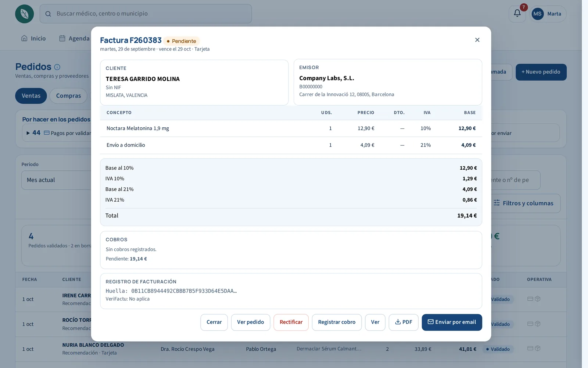Send the invoice by email
The height and width of the screenshot is (368, 588).
452,322
